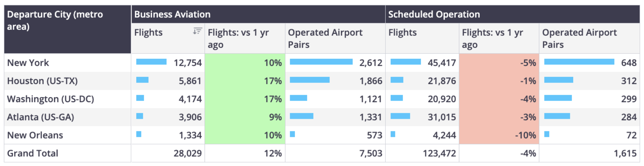
Task: Click the New York 12,754 flights bar
Action: click(151, 62)
